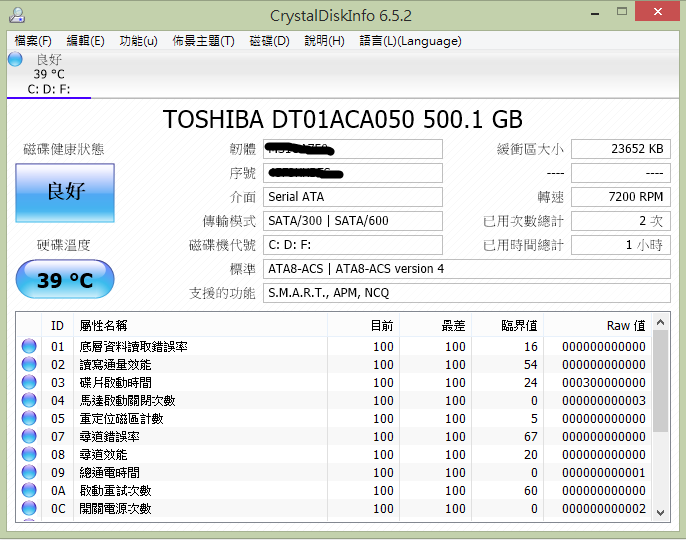Click the scroll up arrow in attribute list
Viewport: 686px width, 540px height.
point(661,323)
